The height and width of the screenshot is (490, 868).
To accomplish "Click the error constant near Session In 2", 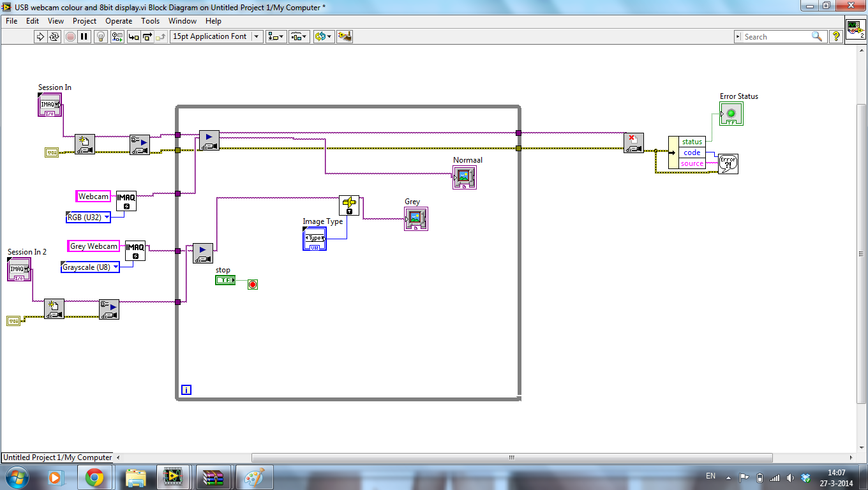I will tap(13, 321).
